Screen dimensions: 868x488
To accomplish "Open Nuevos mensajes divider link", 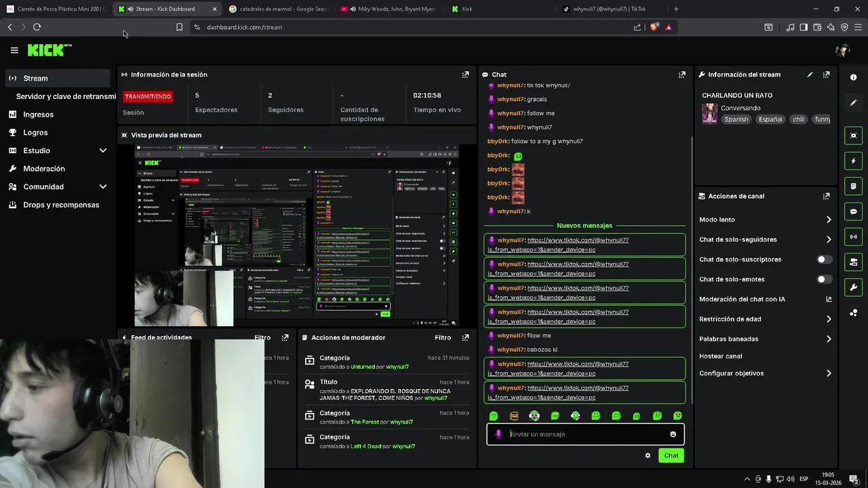I will (585, 226).
